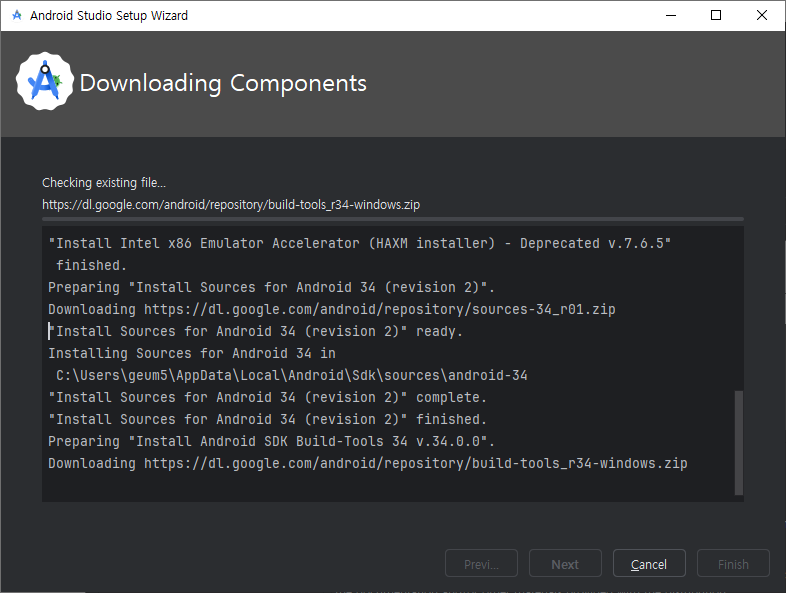
Task: Click the disabled Previous button
Action: click(x=481, y=564)
